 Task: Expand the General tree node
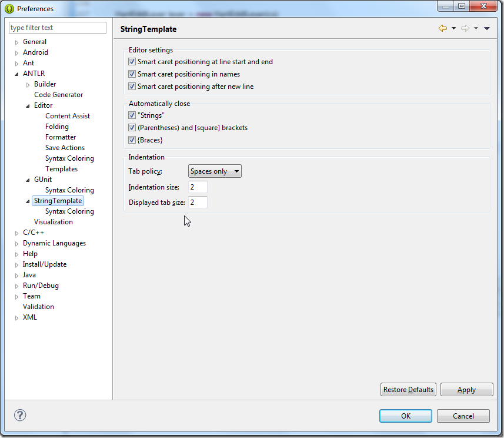(16, 42)
